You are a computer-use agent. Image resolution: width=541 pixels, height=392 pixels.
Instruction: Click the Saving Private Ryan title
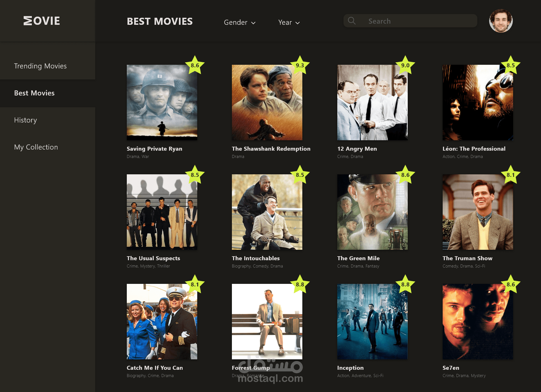tap(154, 149)
